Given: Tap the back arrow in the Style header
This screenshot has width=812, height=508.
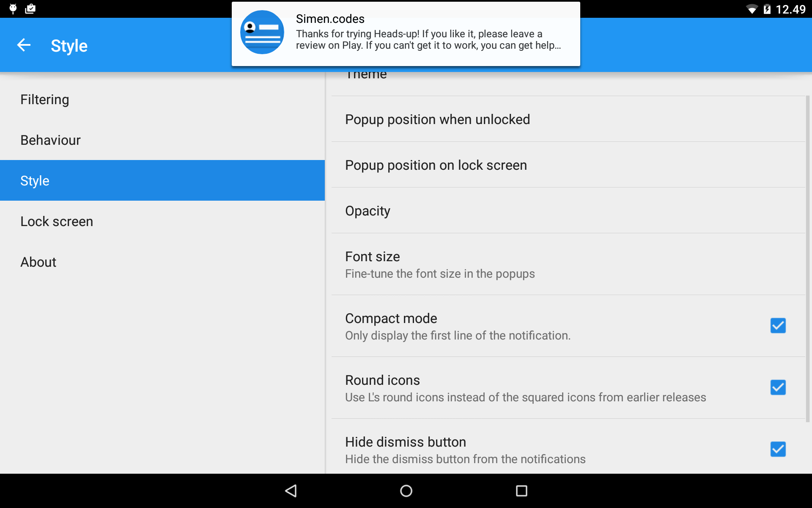Looking at the screenshot, I should 24,45.
